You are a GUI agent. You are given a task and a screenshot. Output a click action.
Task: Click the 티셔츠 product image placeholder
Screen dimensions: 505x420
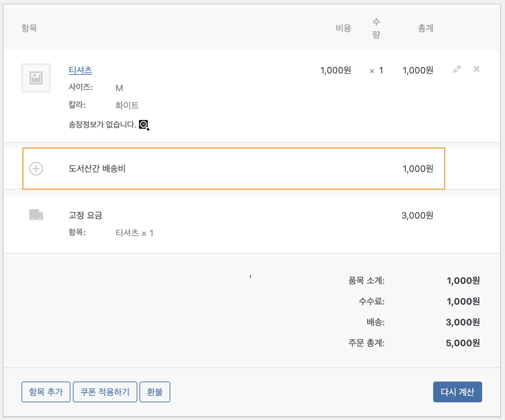[36, 78]
